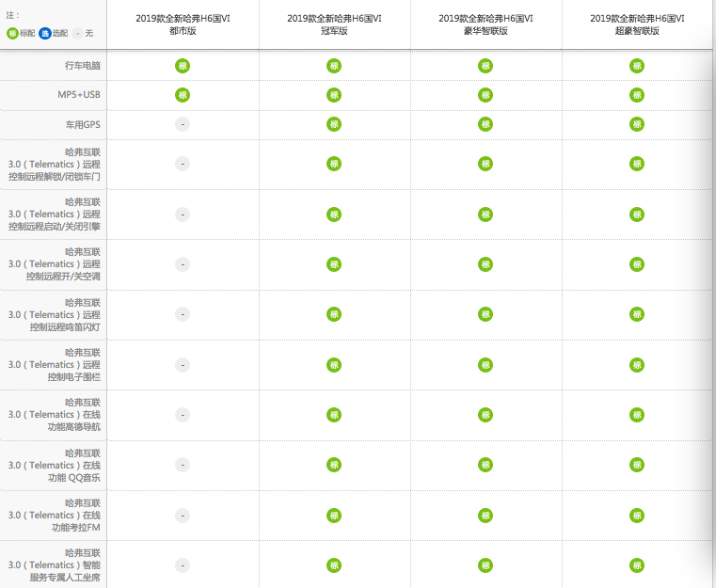This screenshot has width=716, height=588.
Task: Click MP5+USB standard icon for 冠军版
Action: coord(334,95)
